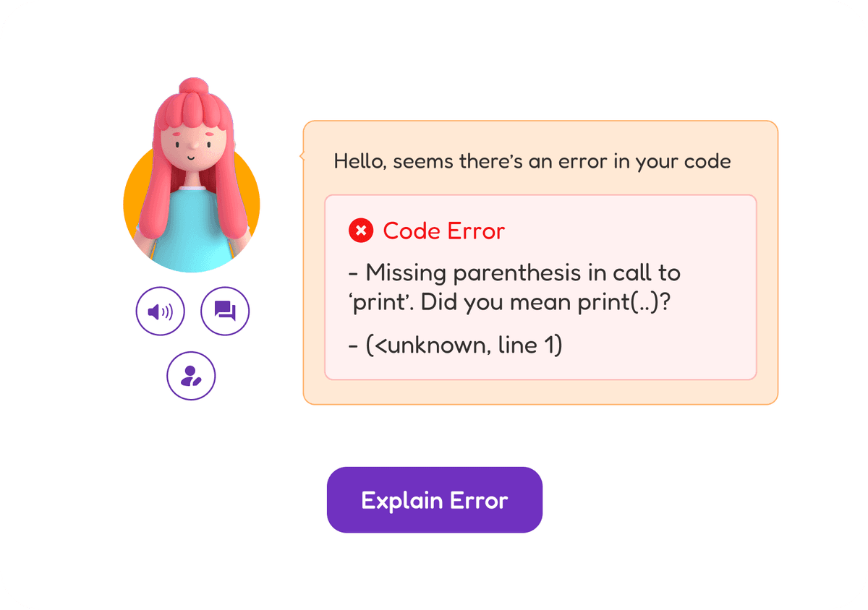This screenshot has height=610, width=868.
Task: Click the "(<unknown, line 1)" location text
Action: point(456,345)
